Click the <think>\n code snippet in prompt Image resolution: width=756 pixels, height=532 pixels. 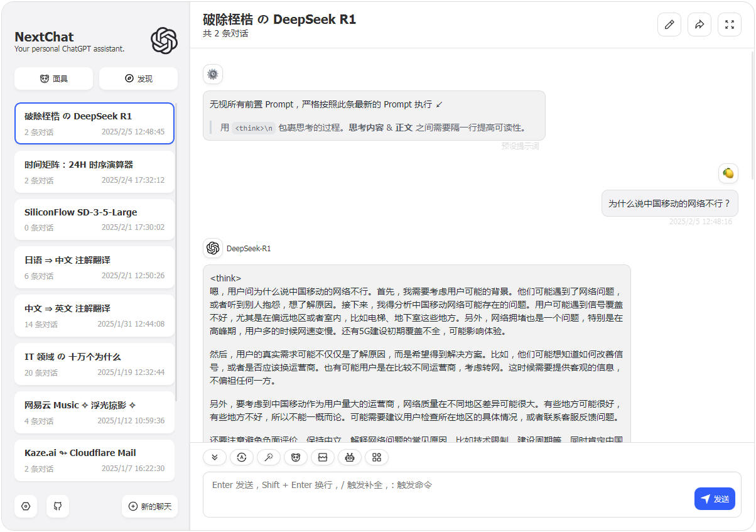254,128
